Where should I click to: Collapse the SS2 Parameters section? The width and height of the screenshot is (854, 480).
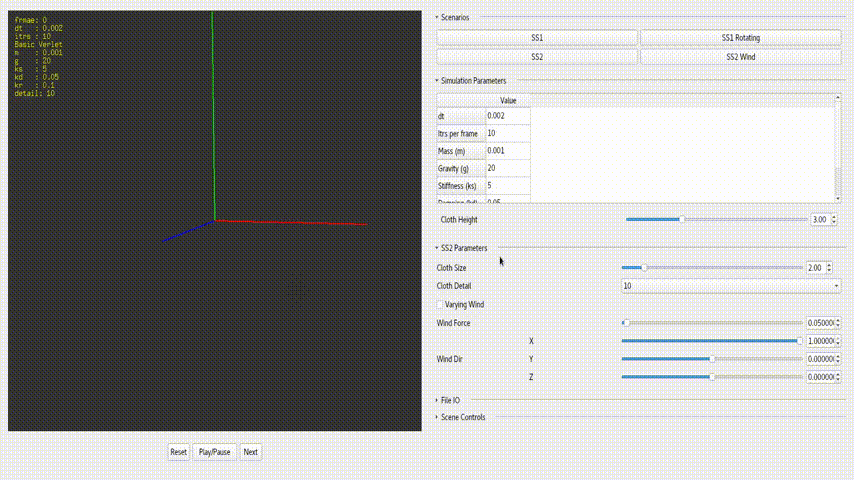click(x=463, y=248)
